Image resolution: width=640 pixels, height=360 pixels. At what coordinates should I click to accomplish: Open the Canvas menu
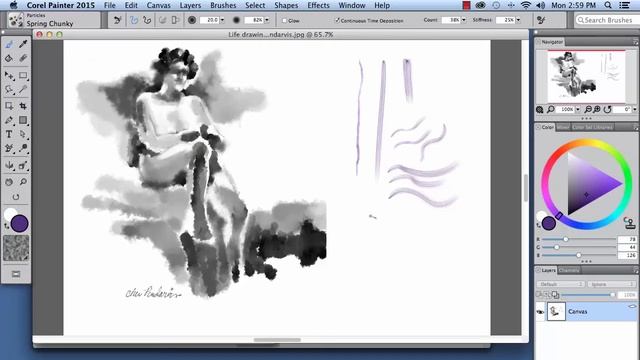click(158, 5)
